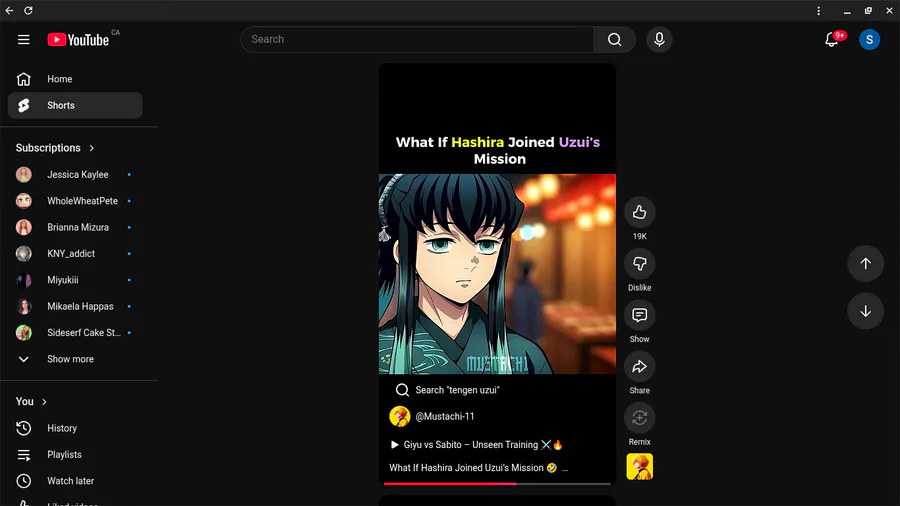
Task: Open History in sidebar
Action: 75,429
